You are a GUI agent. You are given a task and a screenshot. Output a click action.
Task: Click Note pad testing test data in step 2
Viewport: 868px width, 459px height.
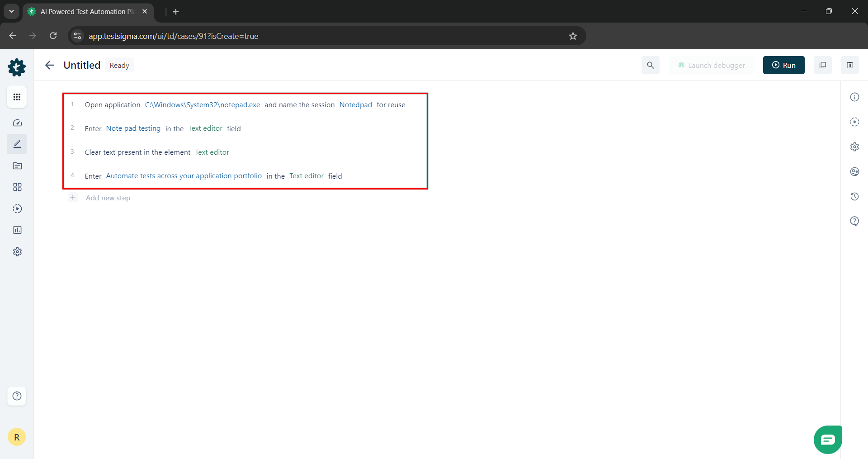pyautogui.click(x=133, y=128)
